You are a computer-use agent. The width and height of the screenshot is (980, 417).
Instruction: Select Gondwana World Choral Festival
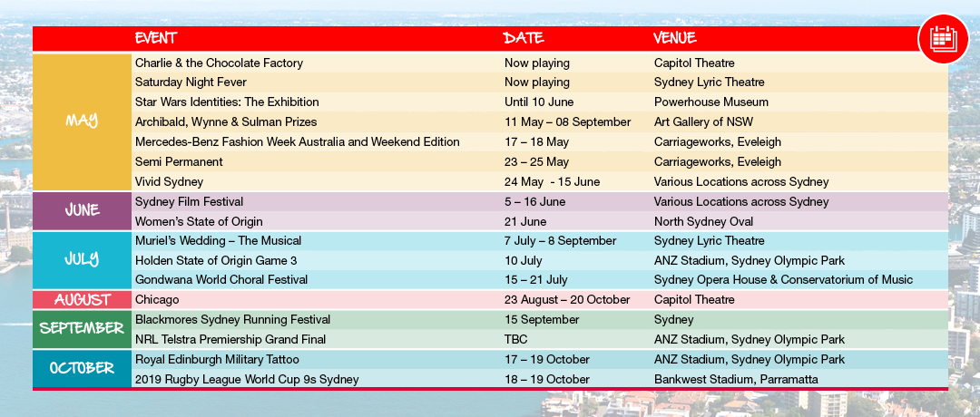tap(221, 280)
